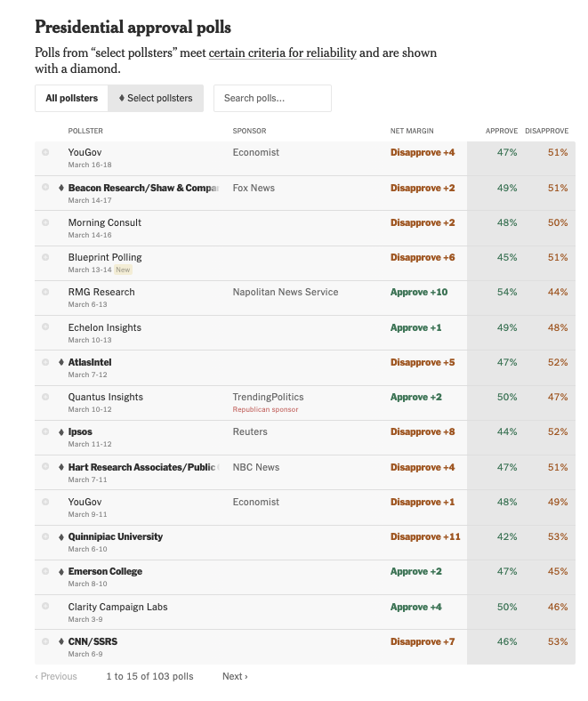588x701 pixels.
Task: Expand the Clarity Campaign Labs row
Action: (x=45, y=607)
